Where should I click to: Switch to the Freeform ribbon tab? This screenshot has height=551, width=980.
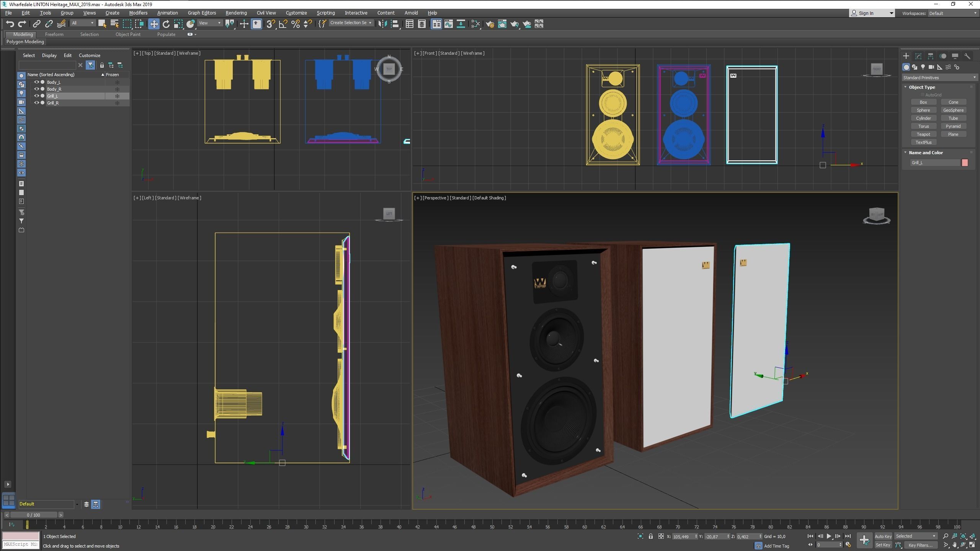[x=54, y=34]
